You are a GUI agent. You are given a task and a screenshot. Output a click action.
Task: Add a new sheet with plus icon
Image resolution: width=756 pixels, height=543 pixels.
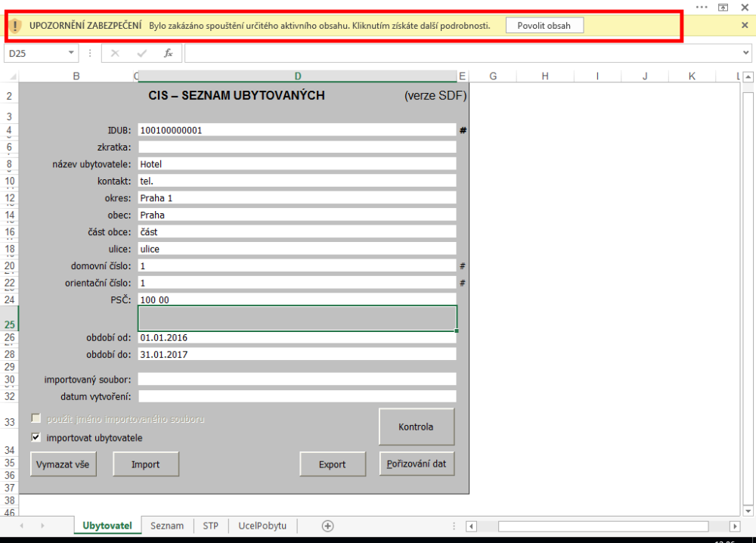pyautogui.click(x=327, y=526)
